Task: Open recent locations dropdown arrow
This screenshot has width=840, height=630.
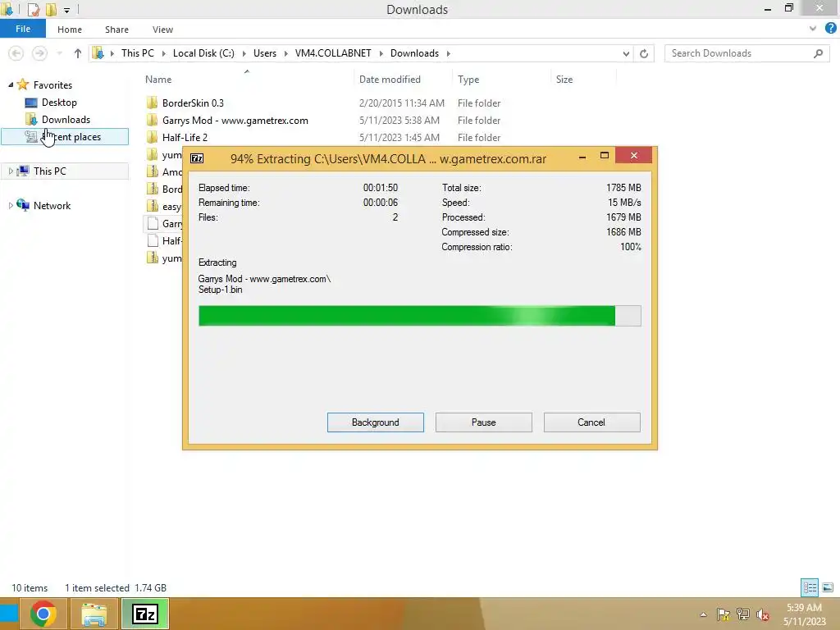Action: (59, 53)
